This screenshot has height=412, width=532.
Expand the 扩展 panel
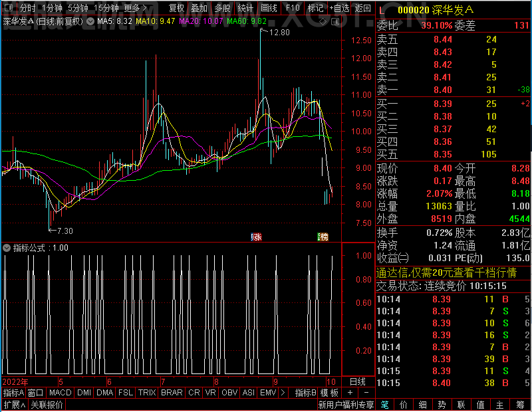point(15,405)
